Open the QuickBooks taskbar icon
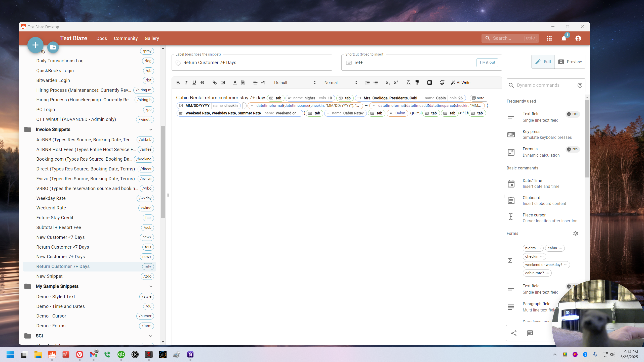644x362 pixels. [121, 355]
